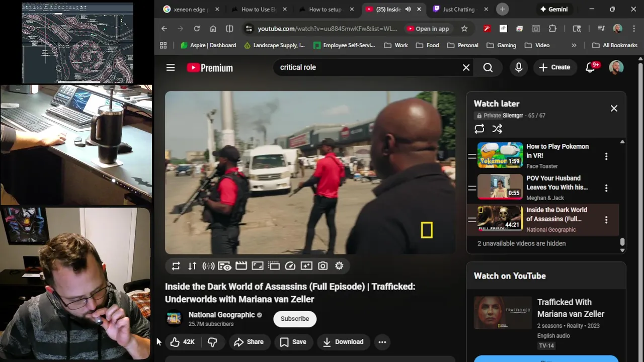
Task: Open options for 'How to Play Pokemon in VR!'
Action: pyautogui.click(x=606, y=156)
